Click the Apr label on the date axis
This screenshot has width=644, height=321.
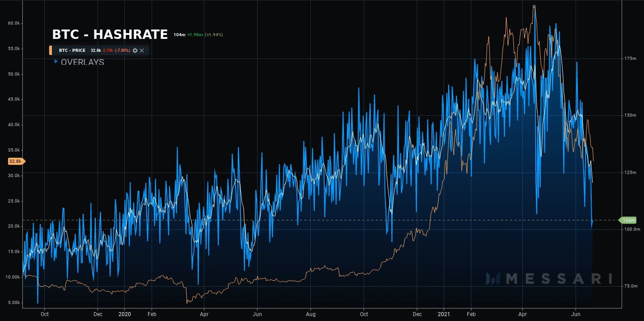(x=204, y=314)
